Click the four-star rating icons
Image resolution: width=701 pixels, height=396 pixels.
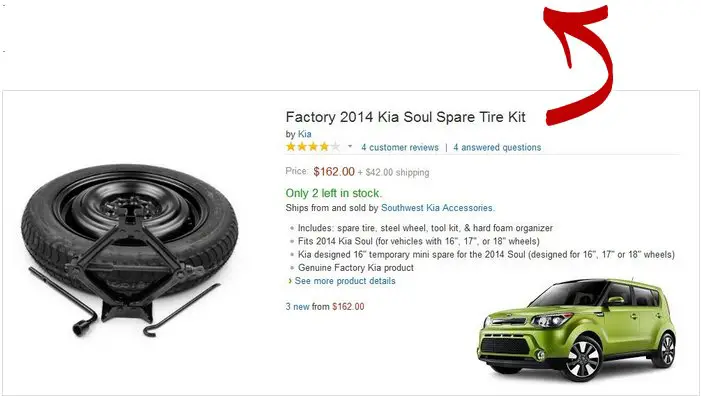[313, 147]
